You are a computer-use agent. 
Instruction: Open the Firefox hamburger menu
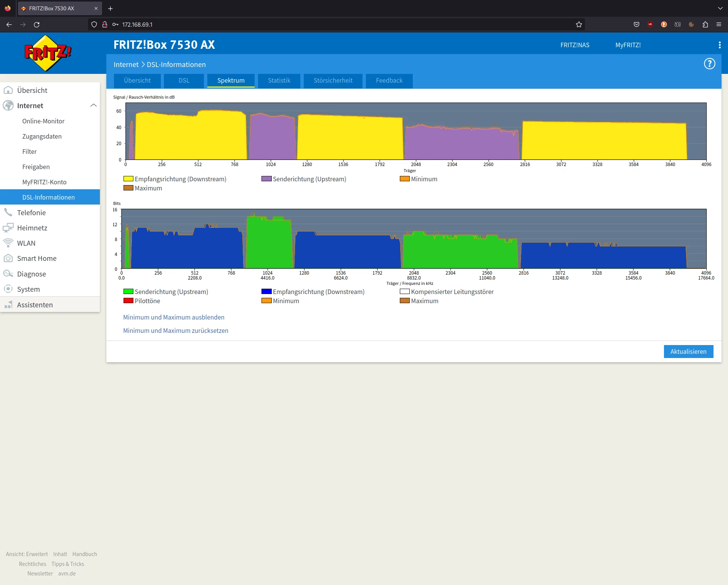[719, 24]
